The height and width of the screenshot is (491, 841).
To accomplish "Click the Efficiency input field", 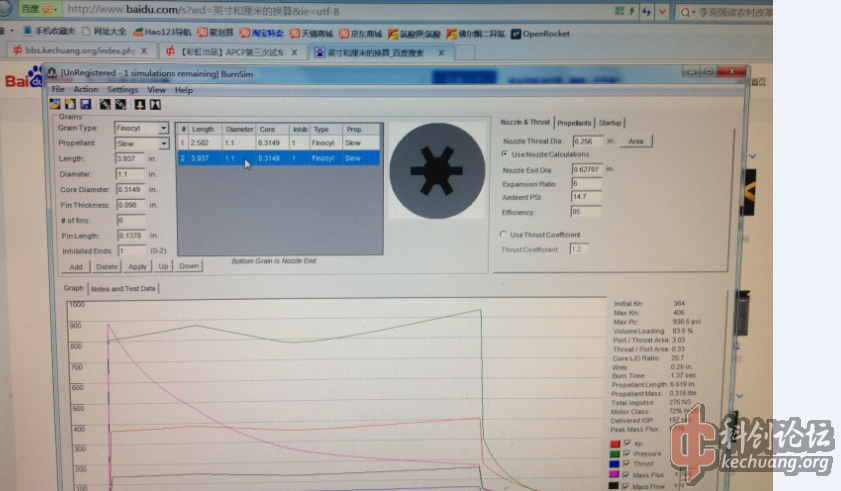I will pyautogui.click(x=585, y=212).
